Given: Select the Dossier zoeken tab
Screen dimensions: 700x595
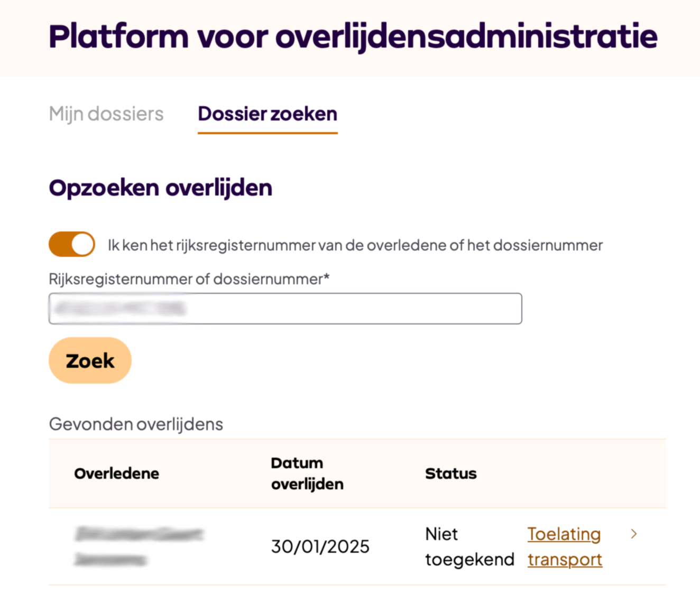Looking at the screenshot, I should (x=268, y=114).
